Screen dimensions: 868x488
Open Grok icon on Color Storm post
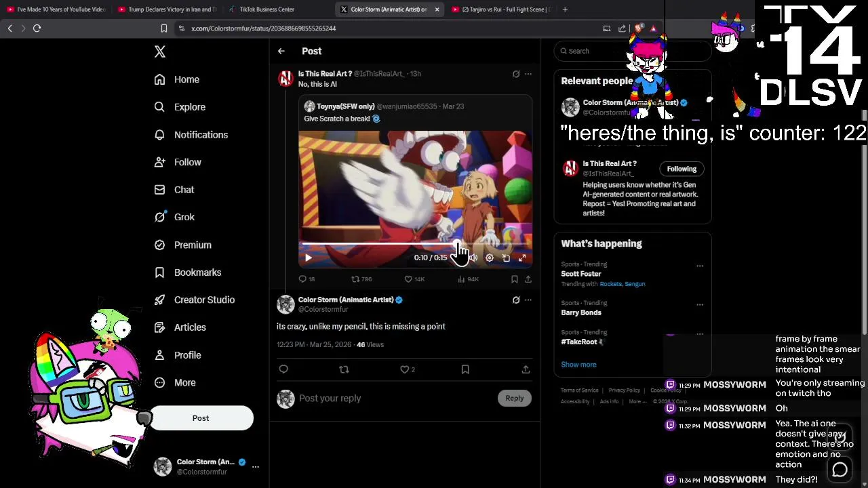(x=516, y=300)
